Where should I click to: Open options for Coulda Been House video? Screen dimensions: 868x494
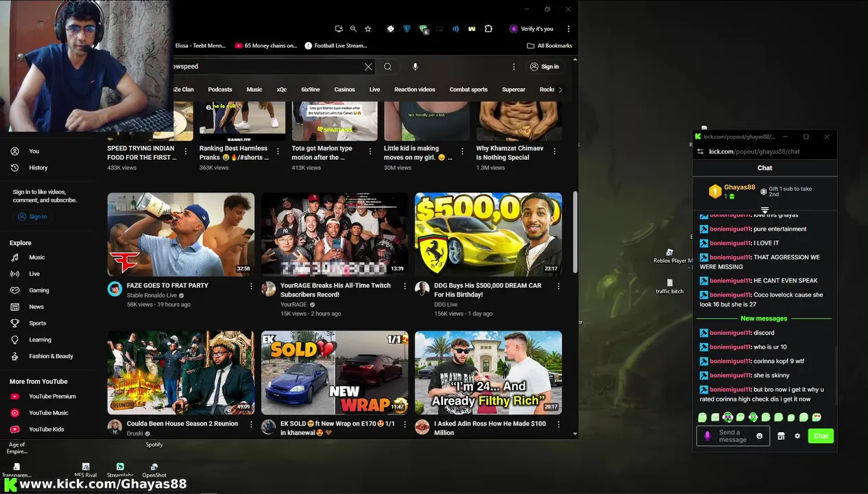pos(251,425)
